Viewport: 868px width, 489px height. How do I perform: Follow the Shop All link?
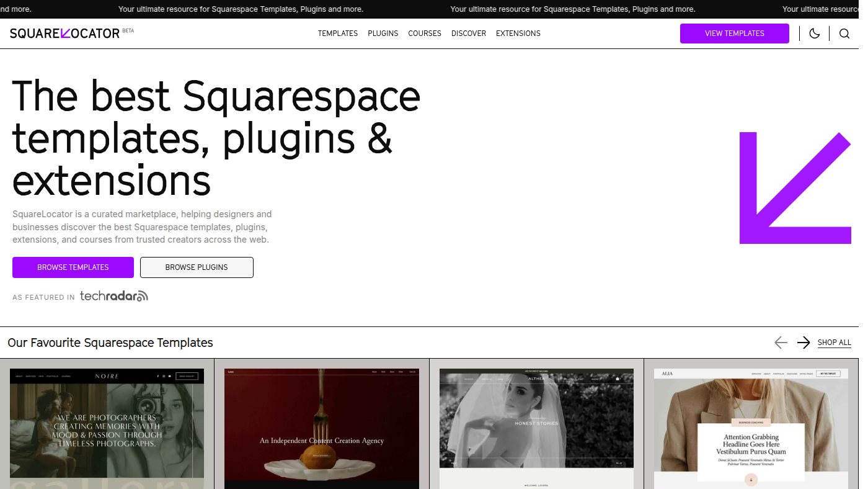pyautogui.click(x=835, y=343)
